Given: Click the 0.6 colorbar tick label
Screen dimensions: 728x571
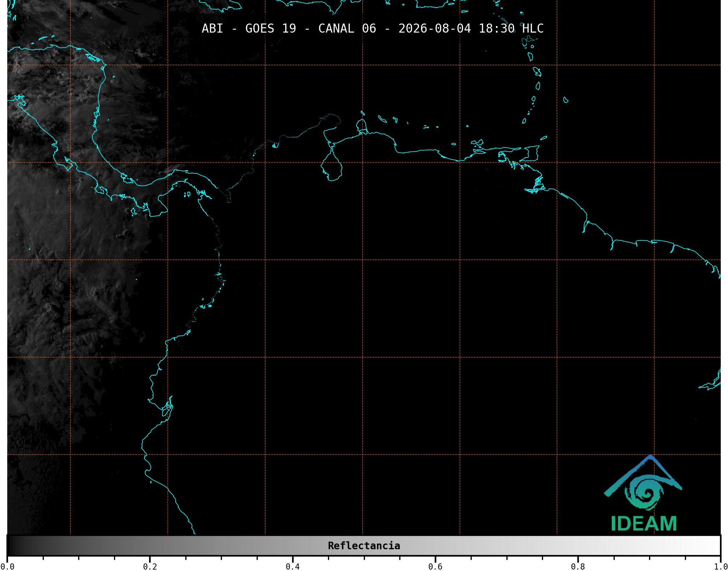Looking at the screenshot, I should [435, 567].
